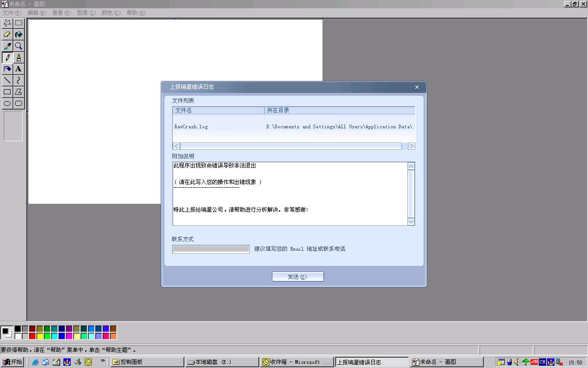Pick the brown palette swatch

[x=113, y=328]
